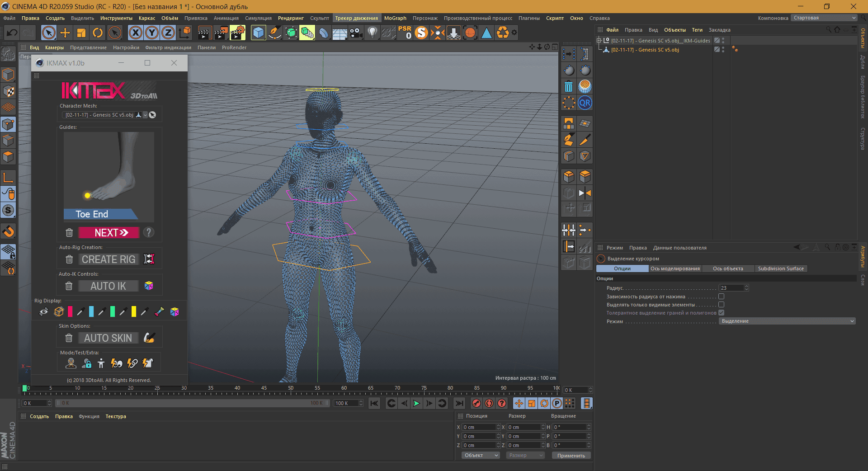Toggle Зависимость радиуса от нажима checkbox

coord(721,297)
